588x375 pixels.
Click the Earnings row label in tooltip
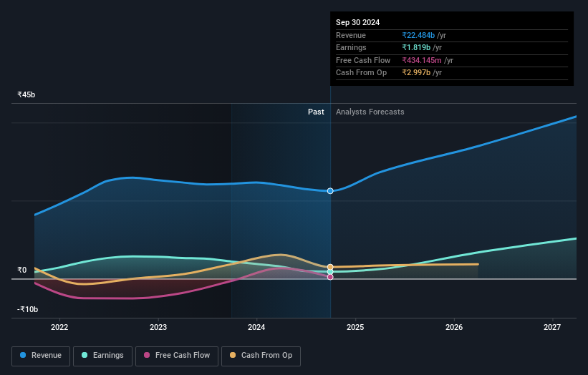click(x=351, y=47)
